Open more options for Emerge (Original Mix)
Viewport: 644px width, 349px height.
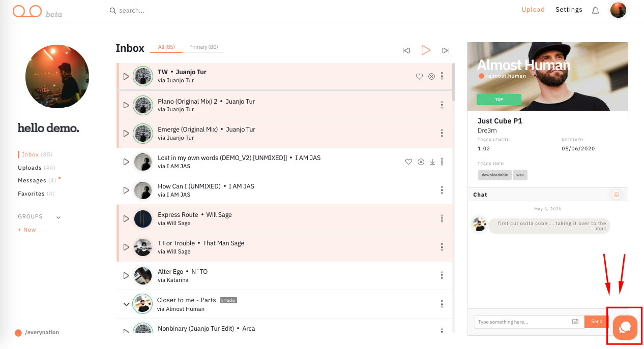coord(442,134)
